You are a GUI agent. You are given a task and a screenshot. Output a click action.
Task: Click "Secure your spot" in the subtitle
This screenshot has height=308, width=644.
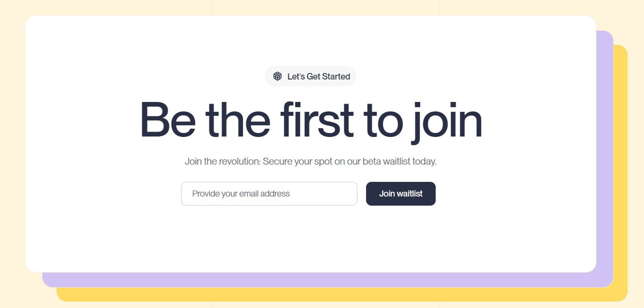(295, 161)
